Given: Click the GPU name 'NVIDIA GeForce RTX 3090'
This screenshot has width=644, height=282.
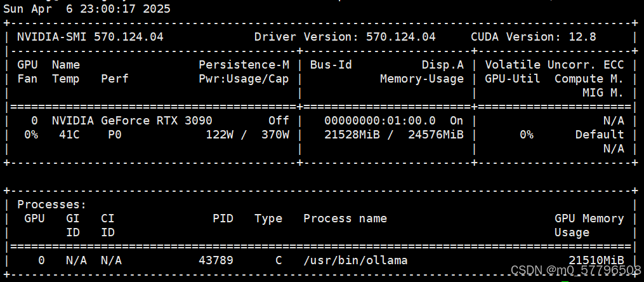Looking at the screenshot, I should point(132,121).
